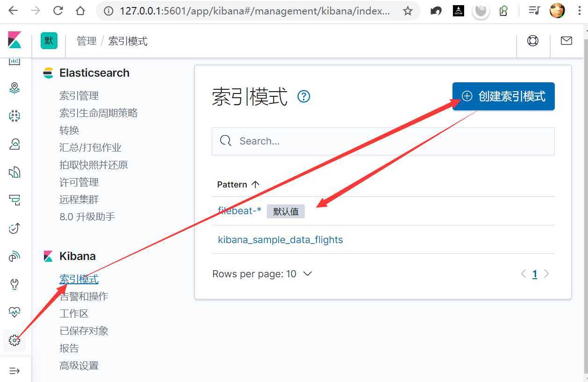Bookmark this page with star icon
This screenshot has width=588, height=382.
pos(408,11)
